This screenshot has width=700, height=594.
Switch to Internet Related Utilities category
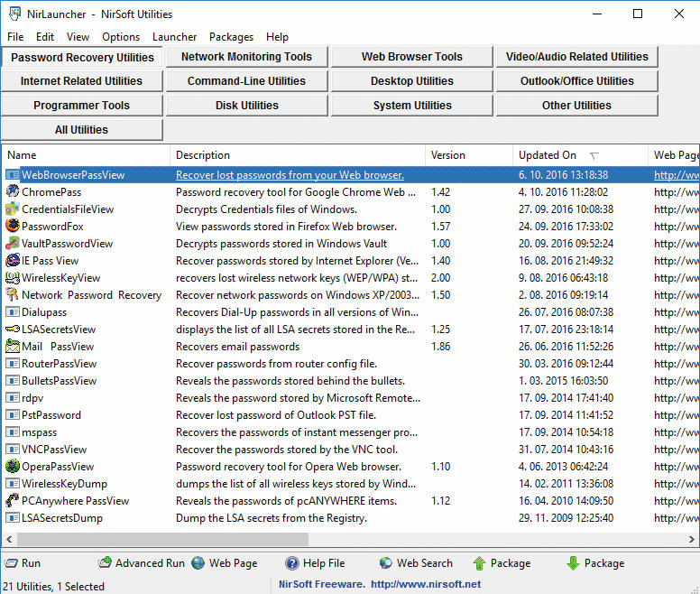82,81
